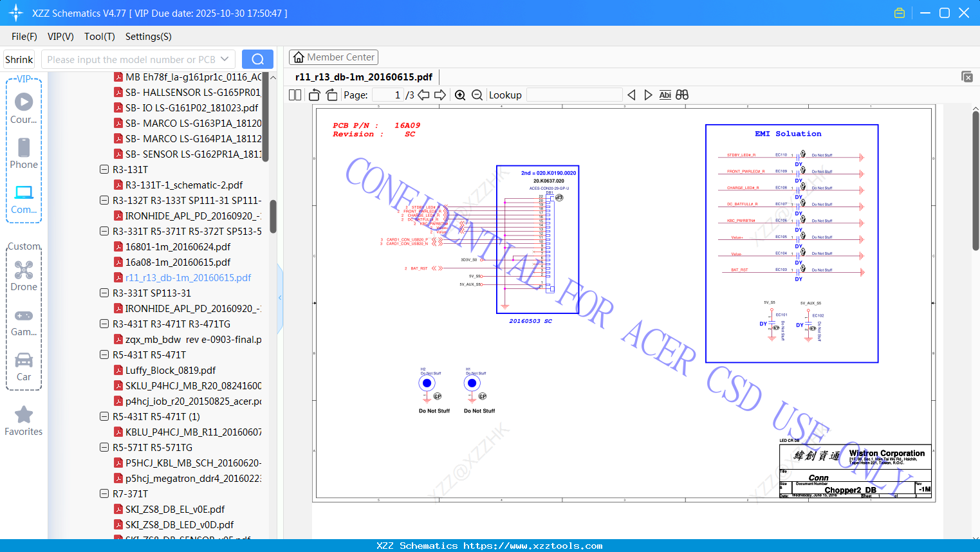980x552 pixels.
Task: Collapse the R3-331T R5-371T folder
Action: [104, 231]
